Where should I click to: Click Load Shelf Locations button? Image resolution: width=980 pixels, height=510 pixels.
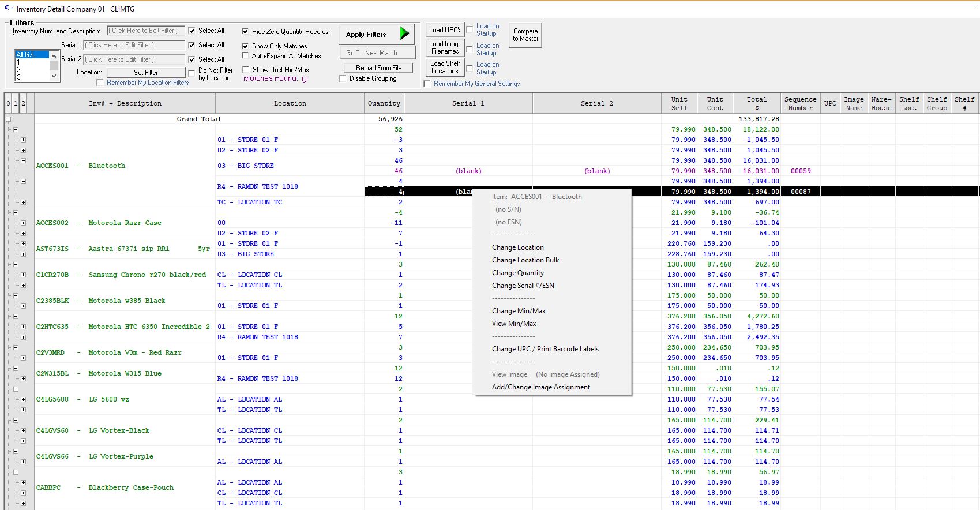pos(445,67)
